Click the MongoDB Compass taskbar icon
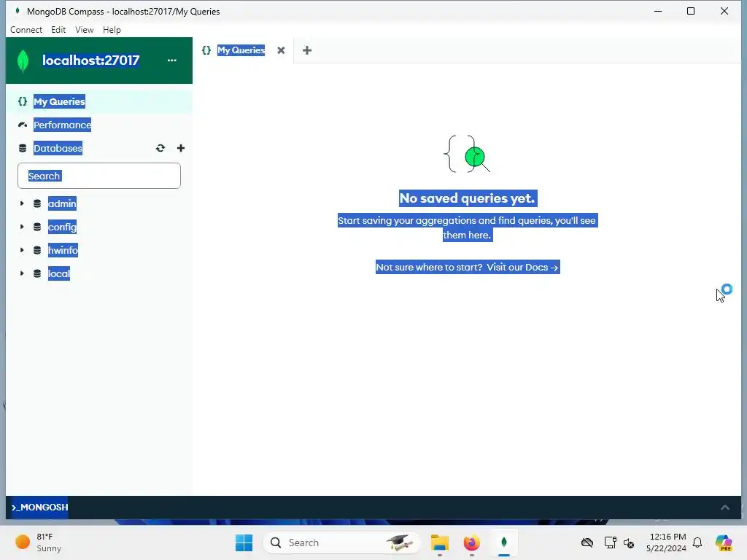The height and width of the screenshot is (560, 747). (x=504, y=542)
